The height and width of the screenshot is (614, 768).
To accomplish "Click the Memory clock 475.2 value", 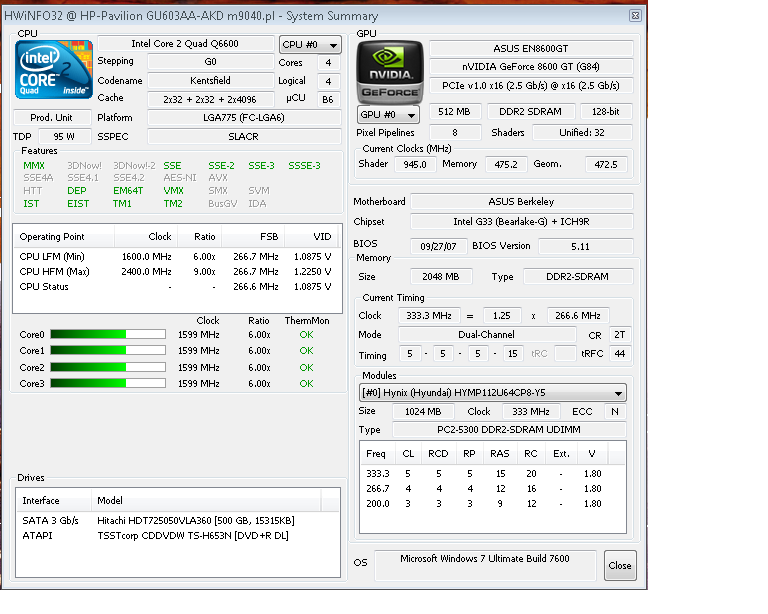I will tap(506, 165).
